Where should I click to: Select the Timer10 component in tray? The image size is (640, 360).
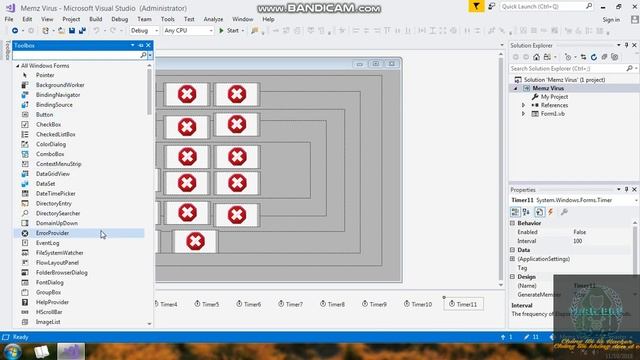coord(418,304)
